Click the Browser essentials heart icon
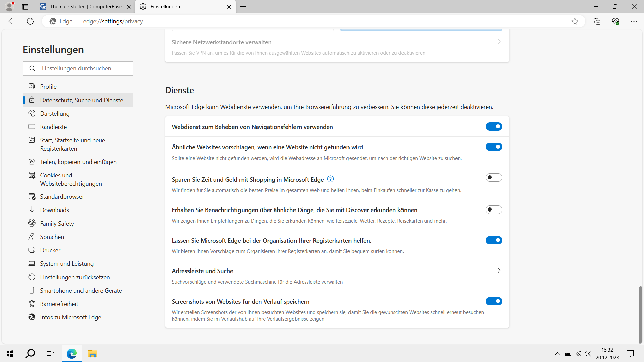 615,21
